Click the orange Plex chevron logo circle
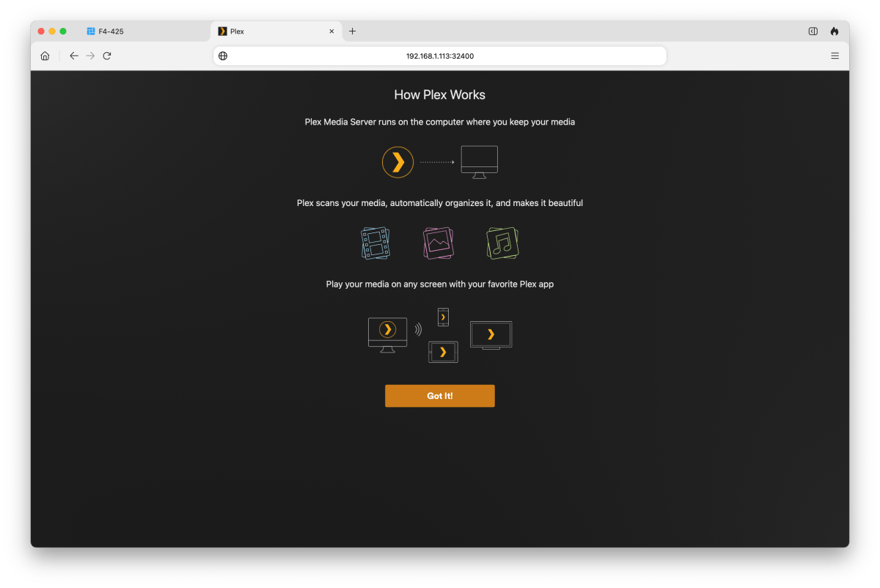The width and height of the screenshot is (880, 588). pos(397,162)
